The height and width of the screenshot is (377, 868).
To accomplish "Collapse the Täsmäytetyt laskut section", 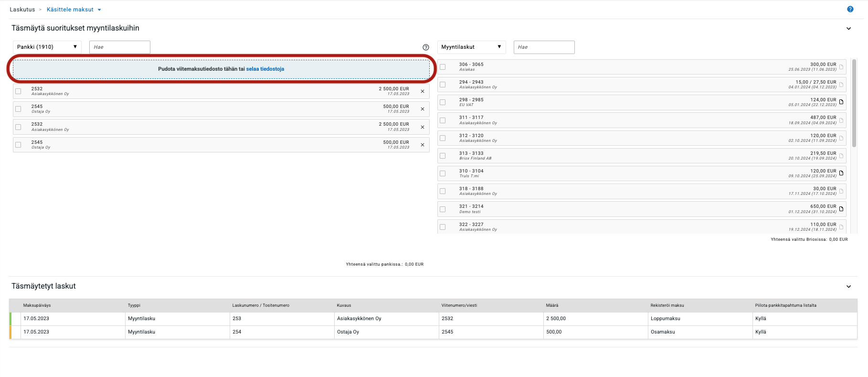I will click(848, 287).
